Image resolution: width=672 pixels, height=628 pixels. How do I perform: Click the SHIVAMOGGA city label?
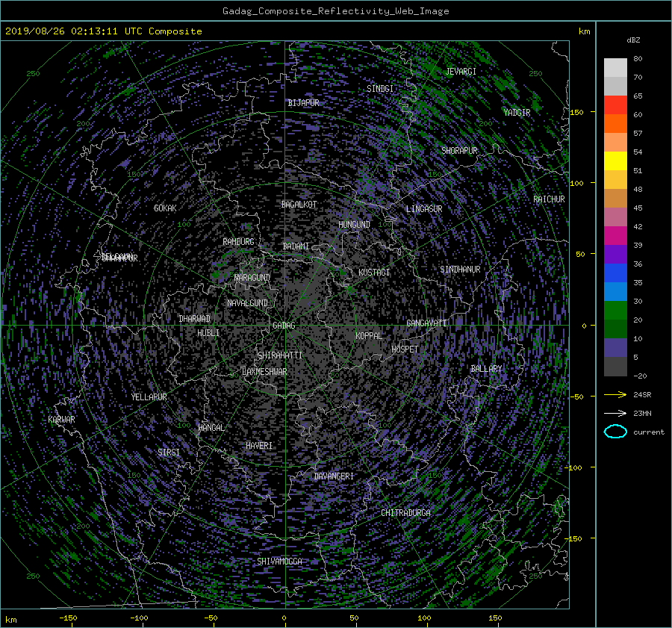(279, 562)
